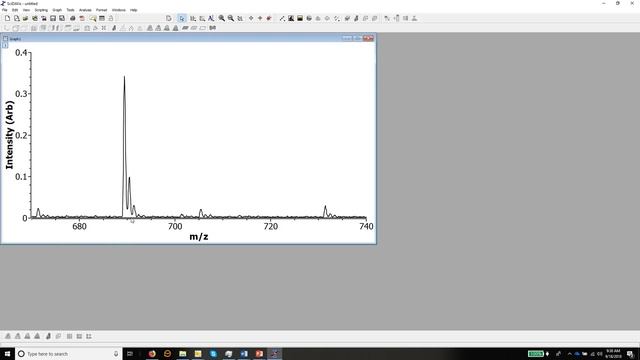The height and width of the screenshot is (360, 640).
Task: Click the print icon in toolbar
Action: [73, 18]
